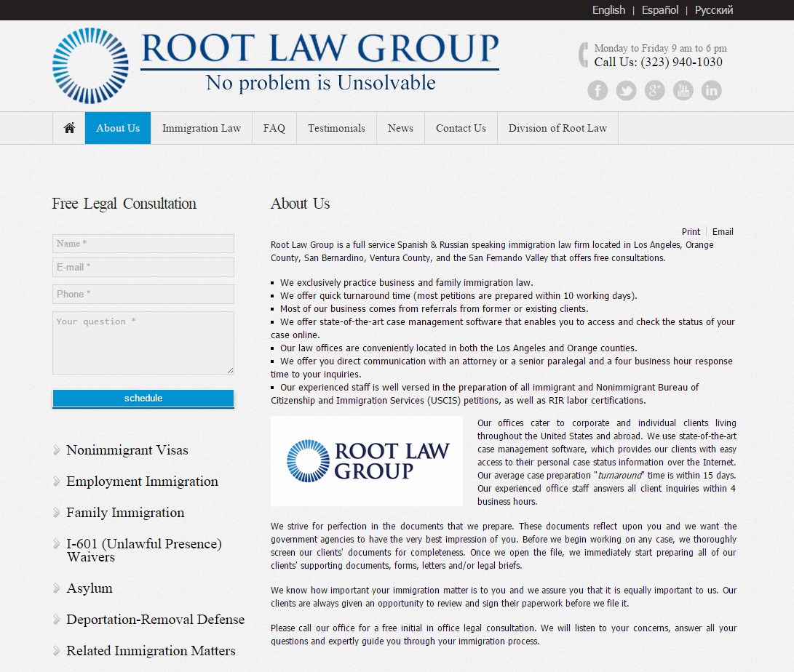This screenshot has width=794, height=672.
Task: Open the Immigration Law menu
Action: tap(202, 127)
